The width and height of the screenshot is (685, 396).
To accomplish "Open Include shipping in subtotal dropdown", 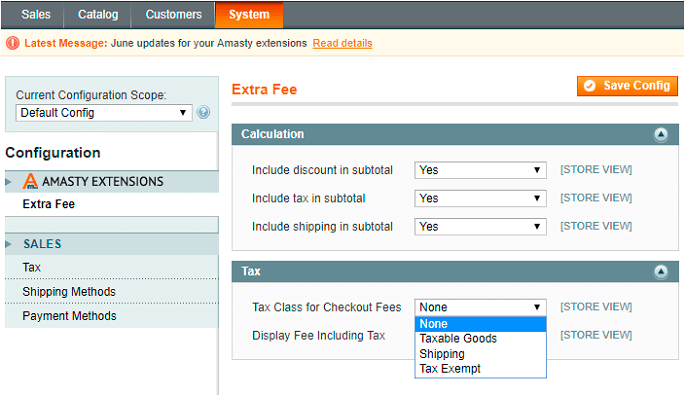I will click(480, 227).
